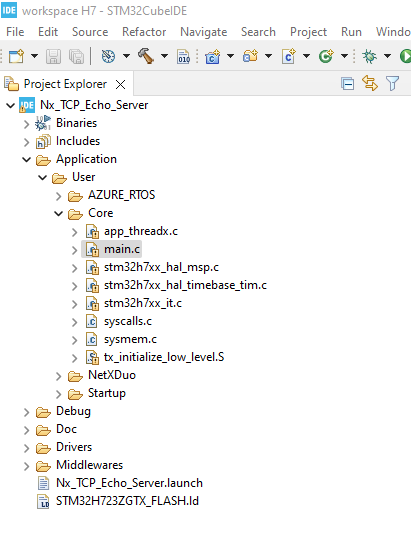The height and width of the screenshot is (560, 411).
Task: Select stm32h7xx_hal_timebase_tim.c file
Action: [x=185, y=285]
